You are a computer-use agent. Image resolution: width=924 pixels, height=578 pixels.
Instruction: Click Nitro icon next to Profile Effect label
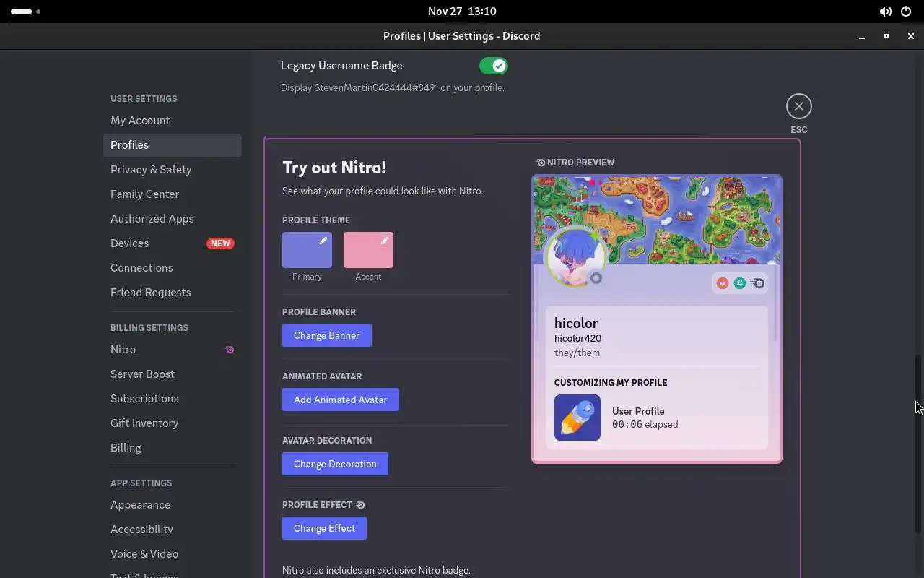point(360,505)
